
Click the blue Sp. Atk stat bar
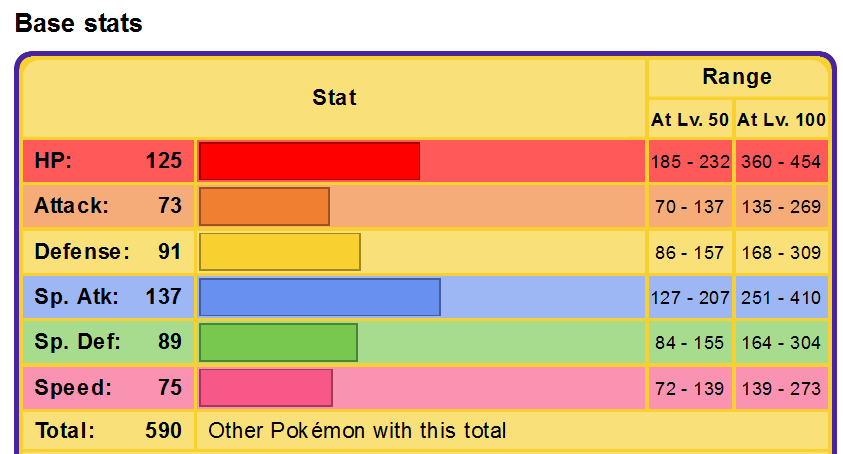point(319,297)
